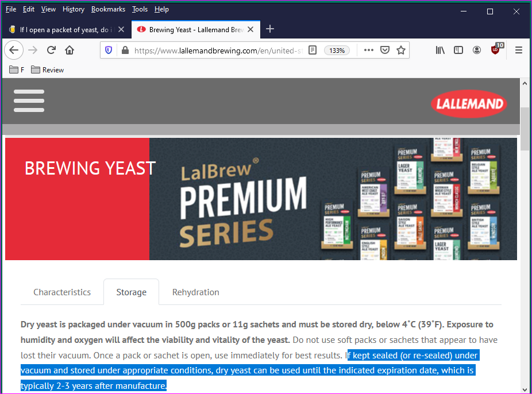Screen dimensions: 532x394
Task: Open the browser home page
Action: coord(70,50)
